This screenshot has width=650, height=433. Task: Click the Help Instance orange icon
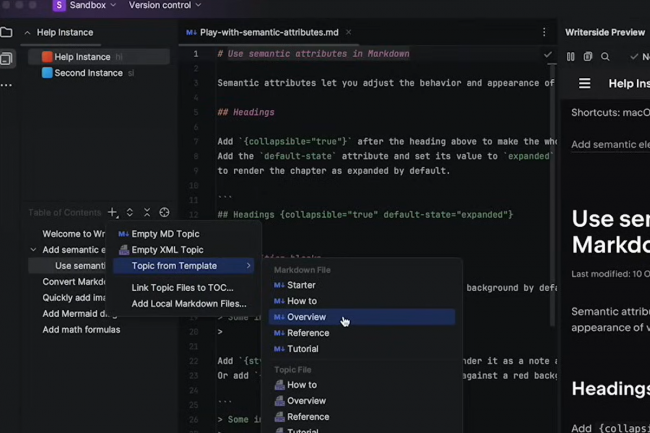pyautogui.click(x=47, y=57)
